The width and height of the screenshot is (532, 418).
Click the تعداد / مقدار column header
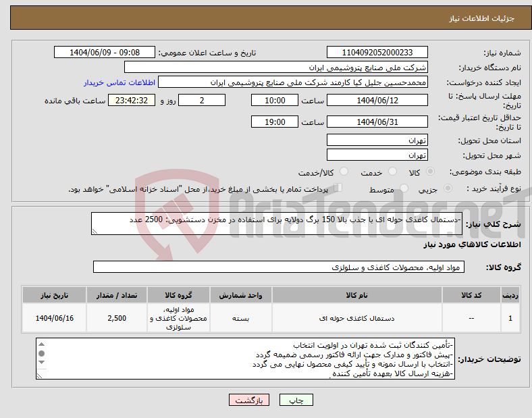point(117,295)
